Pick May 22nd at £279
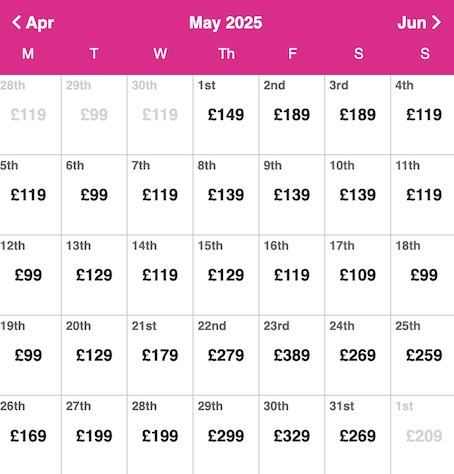Screen dimensions: 454x474 point(226,355)
